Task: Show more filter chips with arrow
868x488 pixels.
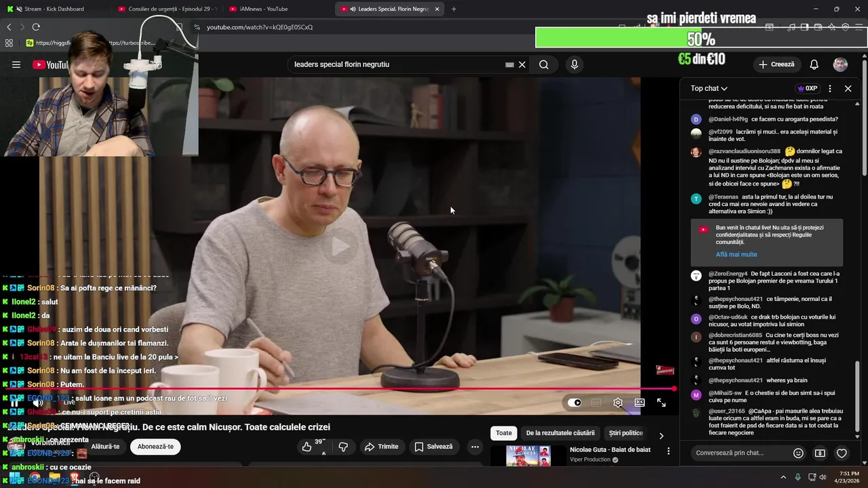Action: point(661,435)
